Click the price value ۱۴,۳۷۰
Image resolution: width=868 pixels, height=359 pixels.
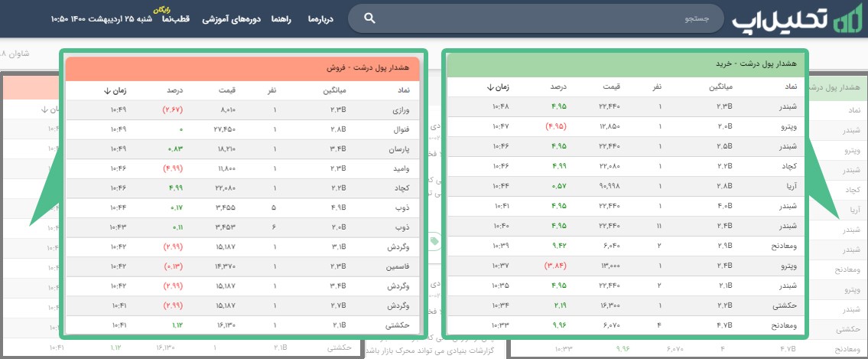pyautogui.click(x=226, y=266)
